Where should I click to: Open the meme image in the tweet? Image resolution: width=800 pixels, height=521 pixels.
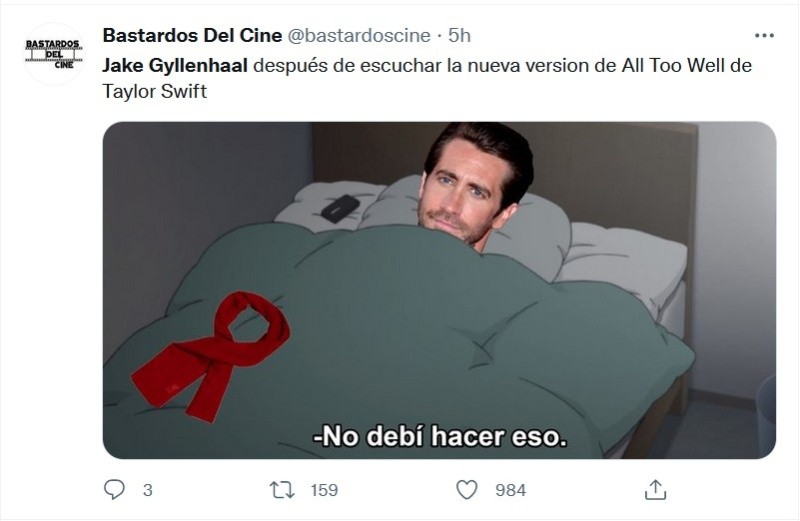(x=439, y=290)
